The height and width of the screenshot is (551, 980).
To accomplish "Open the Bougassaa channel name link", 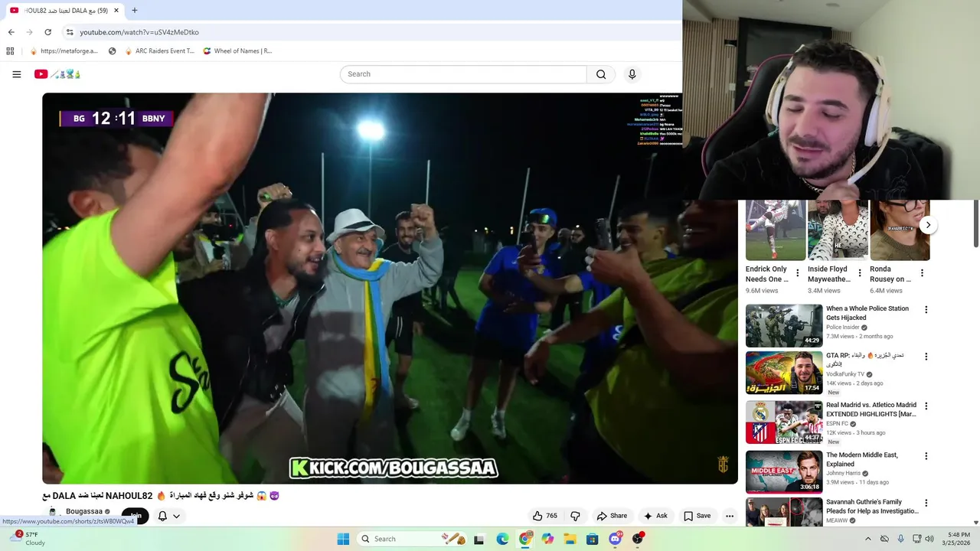I will pos(84,511).
